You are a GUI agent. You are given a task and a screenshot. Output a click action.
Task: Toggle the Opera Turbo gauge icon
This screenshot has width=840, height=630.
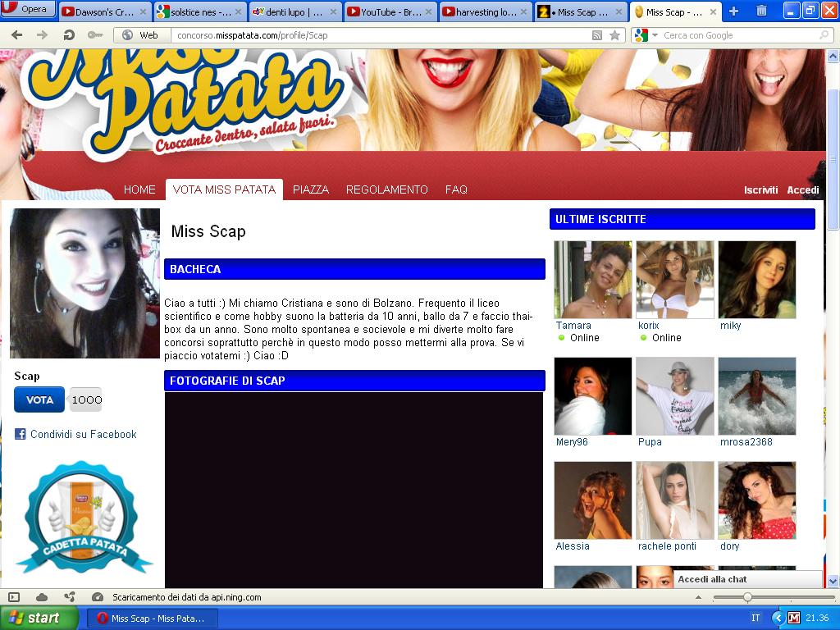(x=98, y=597)
